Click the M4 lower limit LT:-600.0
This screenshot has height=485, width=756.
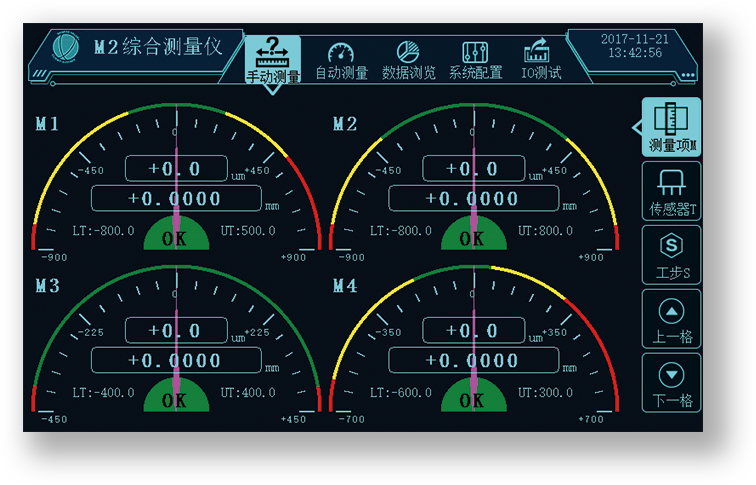401,393
